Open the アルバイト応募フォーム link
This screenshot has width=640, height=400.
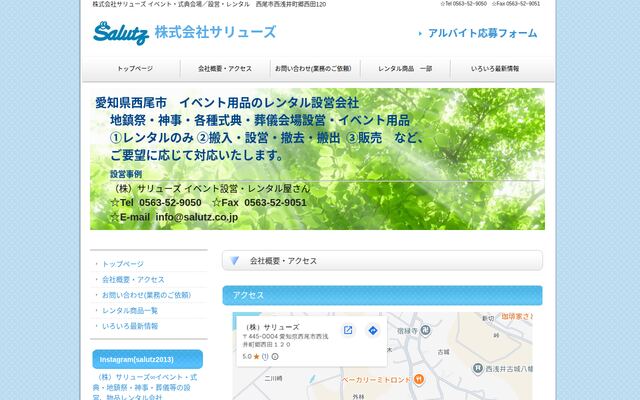click(482, 33)
